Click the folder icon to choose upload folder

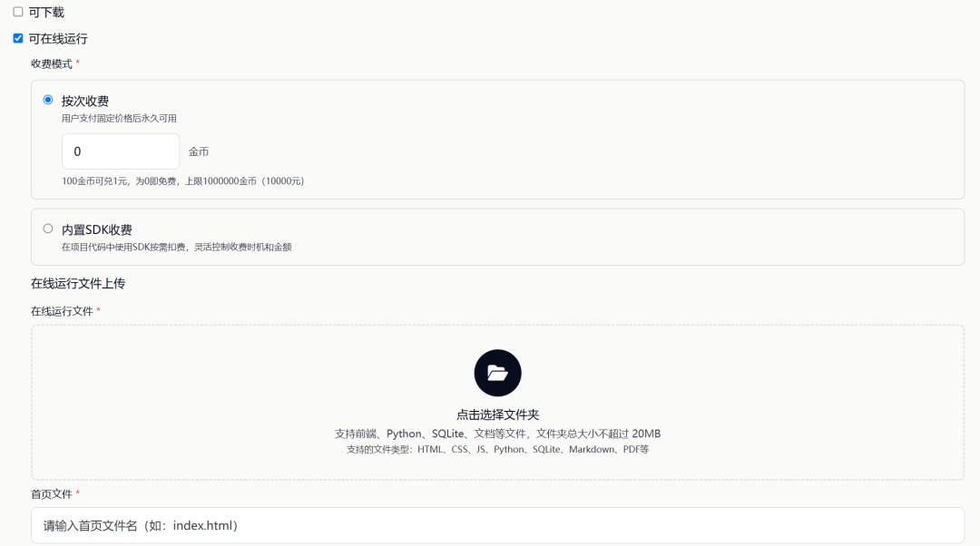coord(497,373)
